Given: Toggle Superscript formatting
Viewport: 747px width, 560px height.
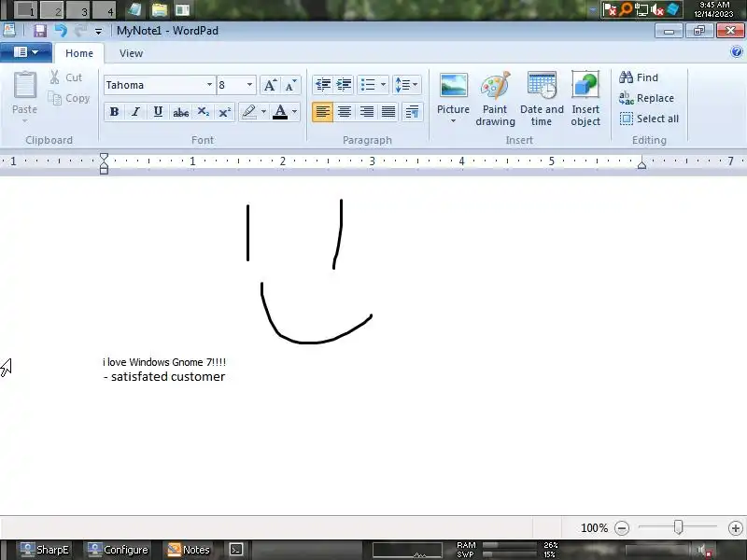Looking at the screenshot, I should click(x=224, y=112).
